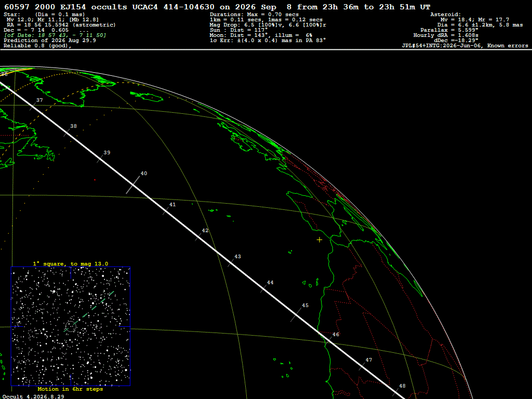Click the 42 minute path marker
The image size is (532, 399).
point(205,230)
